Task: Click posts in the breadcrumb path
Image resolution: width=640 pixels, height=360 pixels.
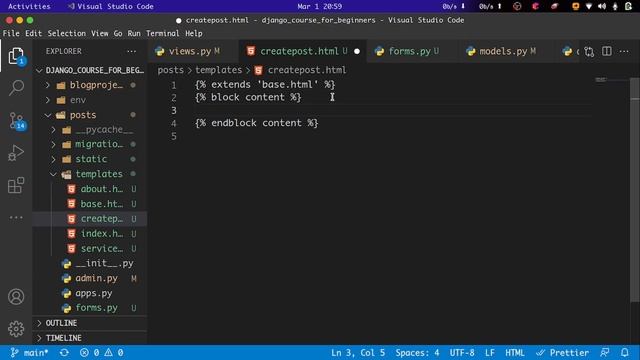Action: [x=171, y=70]
